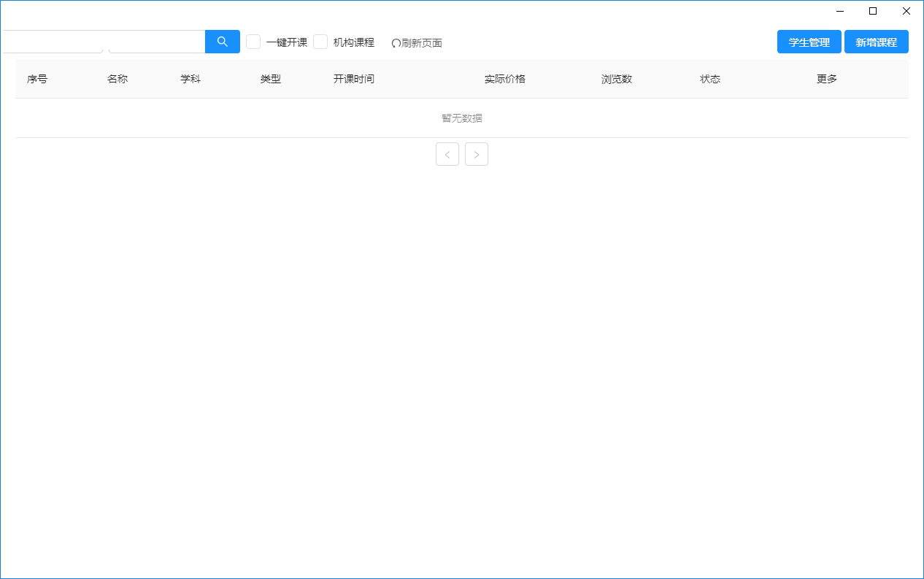Click the 开课时间 column header

click(x=354, y=79)
